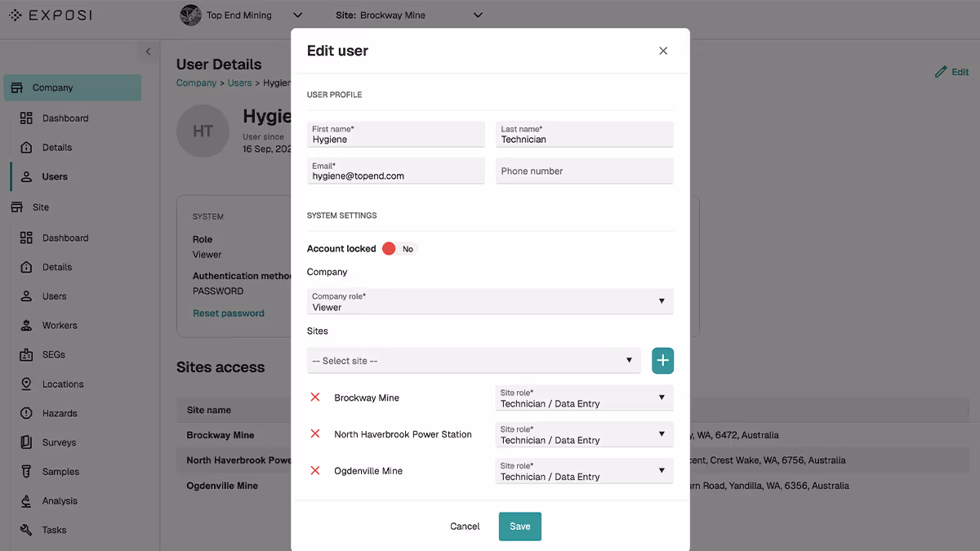Open the Select site dropdown
Screen dimensions: 980x551
474,360
